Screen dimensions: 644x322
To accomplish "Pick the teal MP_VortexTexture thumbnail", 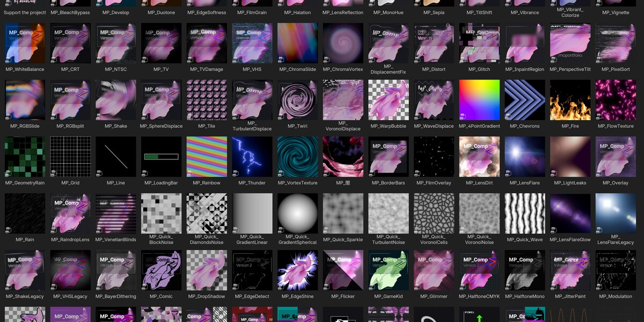I will click(x=297, y=157).
